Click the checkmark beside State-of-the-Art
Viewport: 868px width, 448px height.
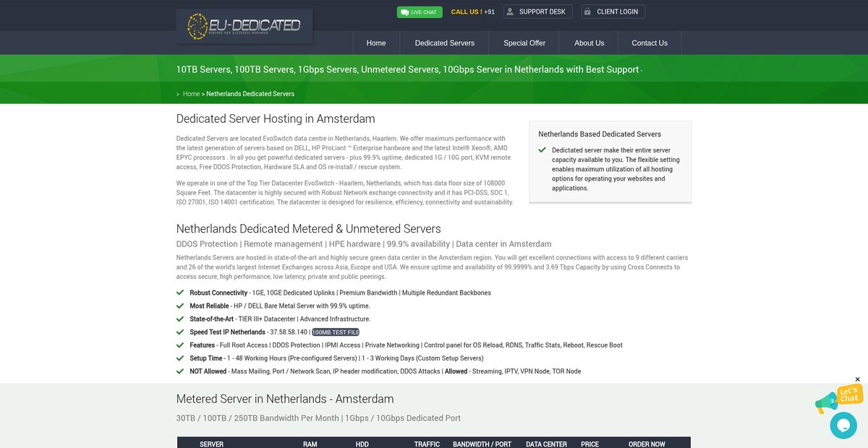click(x=180, y=319)
